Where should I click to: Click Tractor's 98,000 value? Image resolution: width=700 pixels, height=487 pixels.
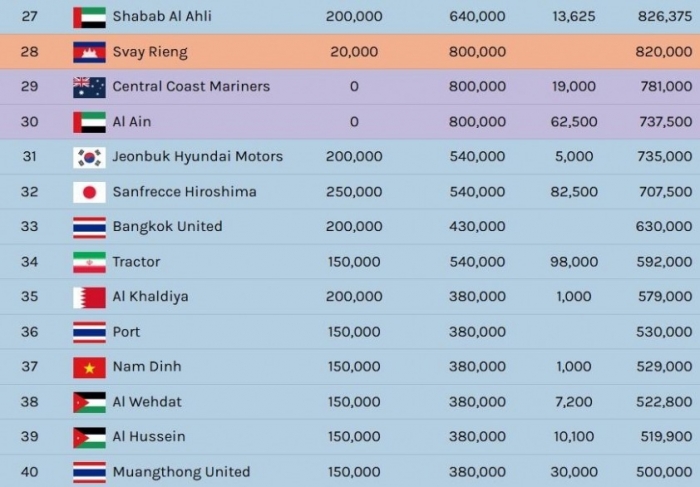574,262
